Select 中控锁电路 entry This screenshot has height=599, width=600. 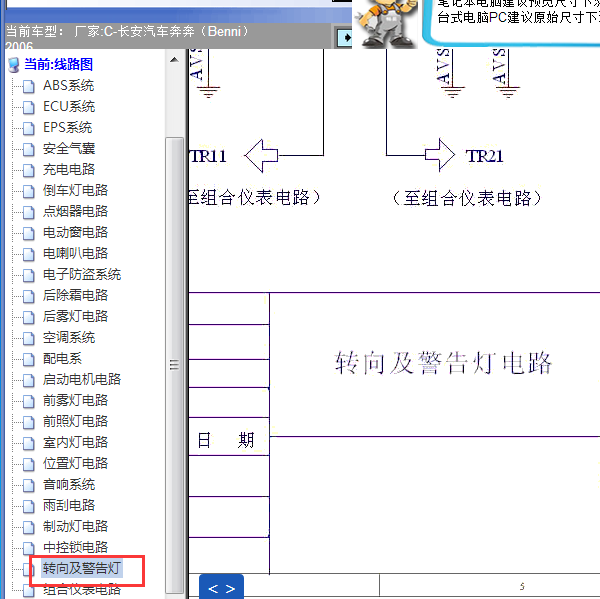[x=75, y=547]
